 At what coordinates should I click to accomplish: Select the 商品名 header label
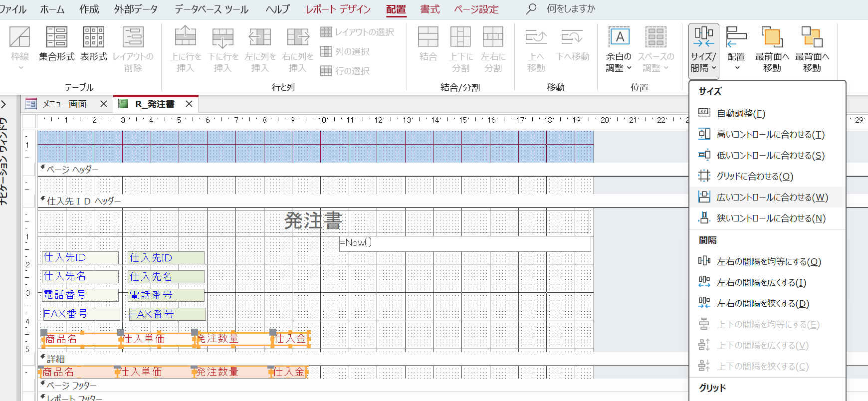point(82,339)
